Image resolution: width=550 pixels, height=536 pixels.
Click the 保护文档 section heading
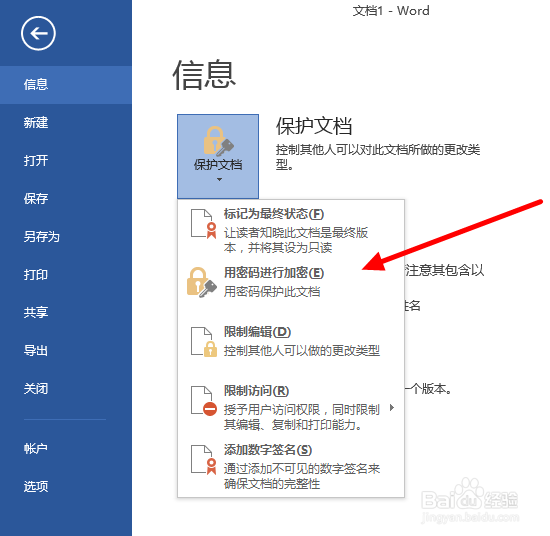tap(314, 126)
